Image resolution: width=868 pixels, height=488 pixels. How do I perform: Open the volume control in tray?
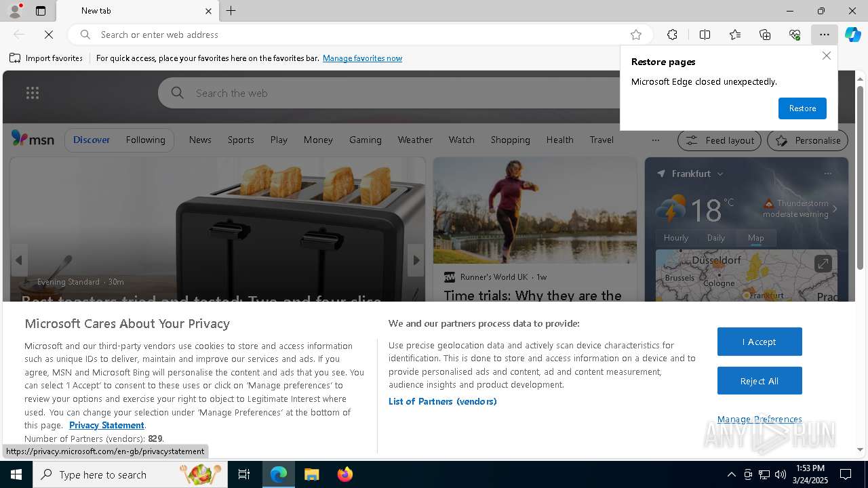point(781,474)
